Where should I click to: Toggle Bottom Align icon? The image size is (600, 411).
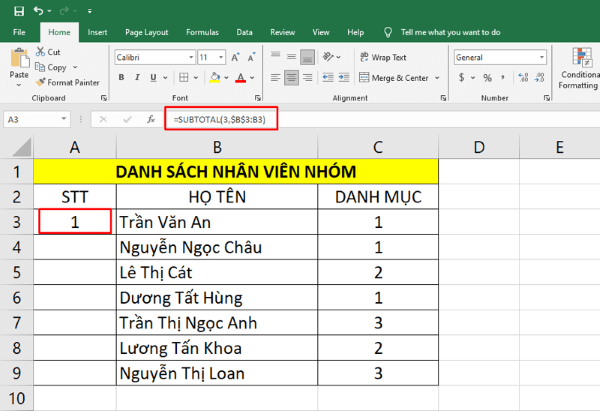[x=307, y=57]
